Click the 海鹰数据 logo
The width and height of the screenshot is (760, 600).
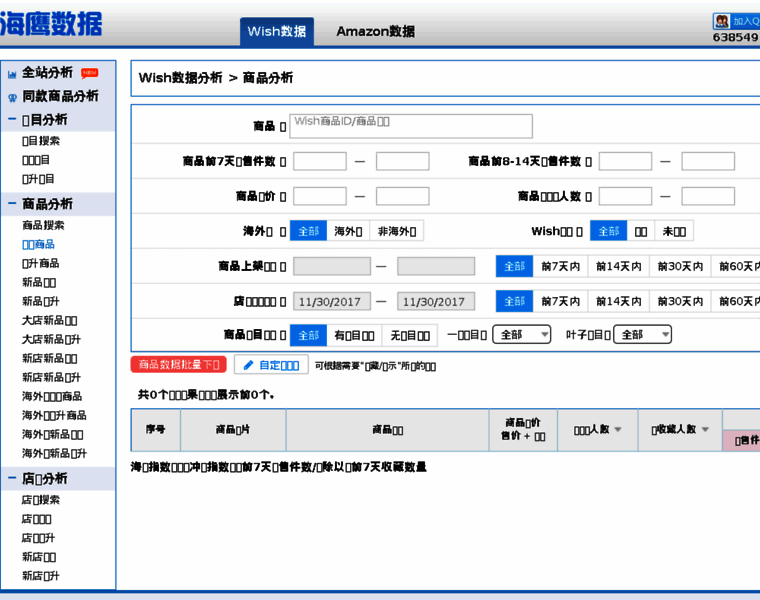(x=52, y=24)
